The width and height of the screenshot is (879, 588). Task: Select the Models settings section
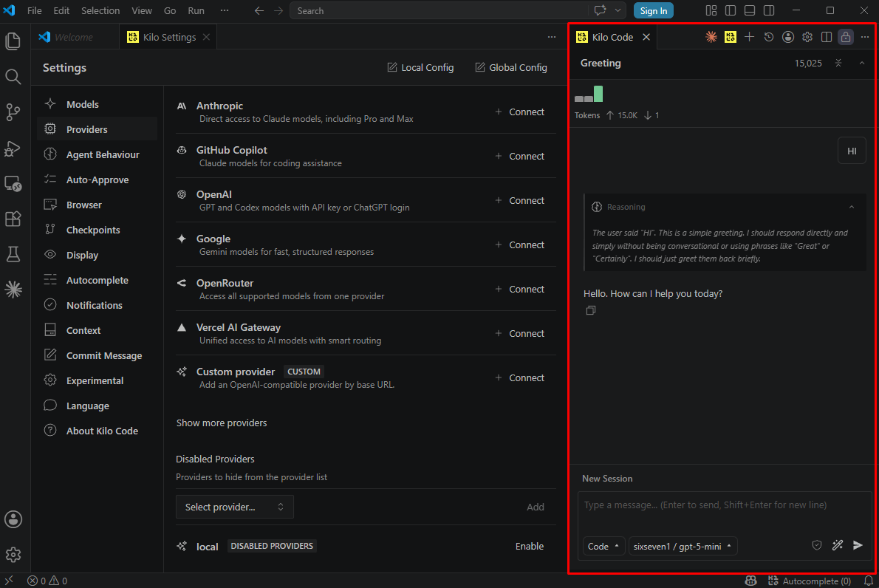(97, 104)
